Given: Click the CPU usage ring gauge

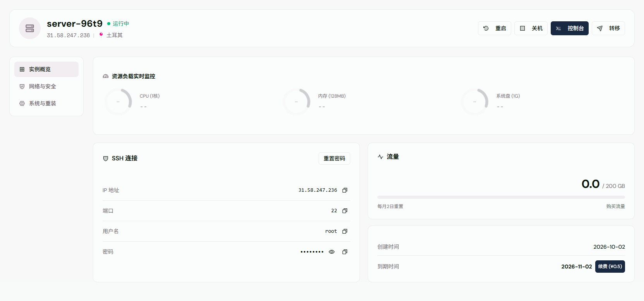Looking at the screenshot, I should click(x=118, y=102).
